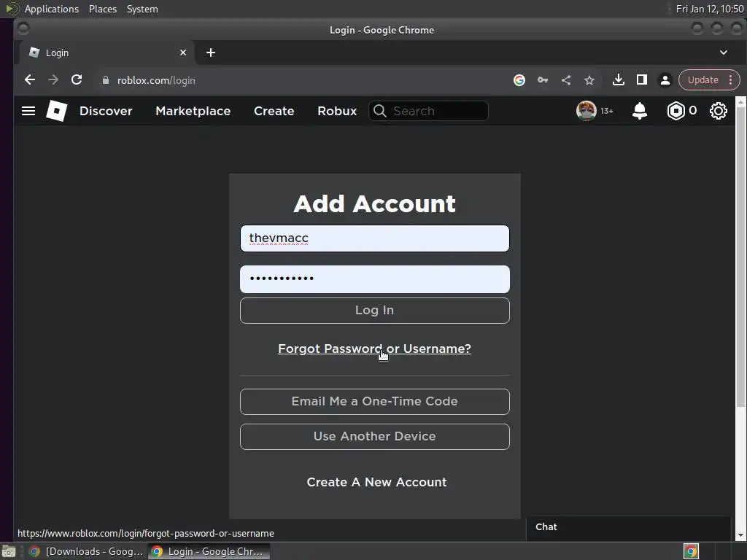Open the Marketplace page

[193, 111]
